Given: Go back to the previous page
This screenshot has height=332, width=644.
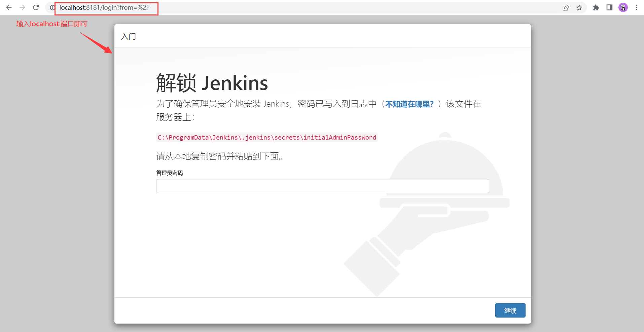Looking at the screenshot, I should [9, 7].
